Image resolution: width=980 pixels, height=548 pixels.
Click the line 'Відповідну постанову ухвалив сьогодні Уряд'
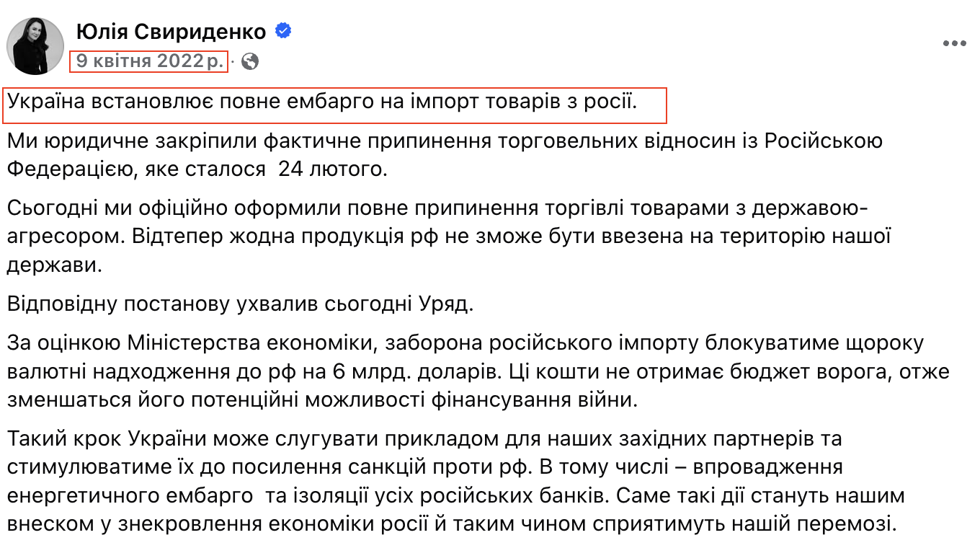pyautogui.click(x=241, y=304)
